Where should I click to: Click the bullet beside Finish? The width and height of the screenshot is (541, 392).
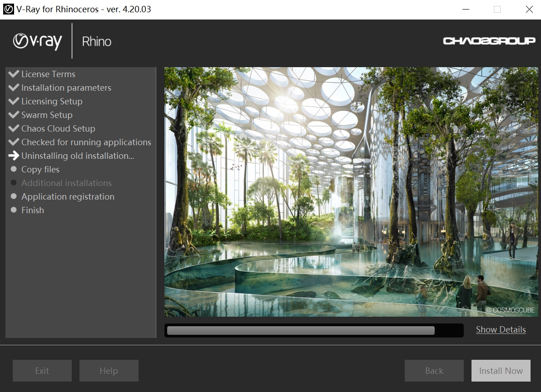[14, 210]
